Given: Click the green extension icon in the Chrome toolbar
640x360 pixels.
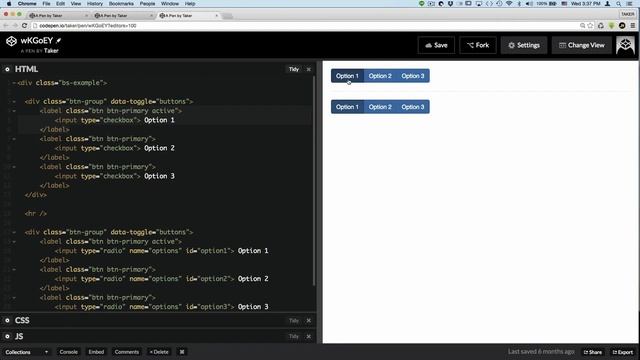Looking at the screenshot, I should coord(611,26).
